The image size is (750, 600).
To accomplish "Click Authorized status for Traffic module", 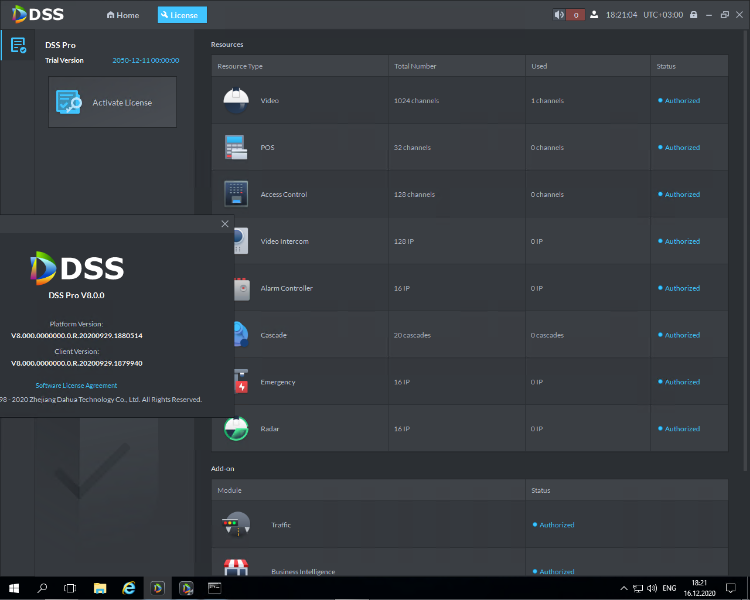I will click(553, 525).
